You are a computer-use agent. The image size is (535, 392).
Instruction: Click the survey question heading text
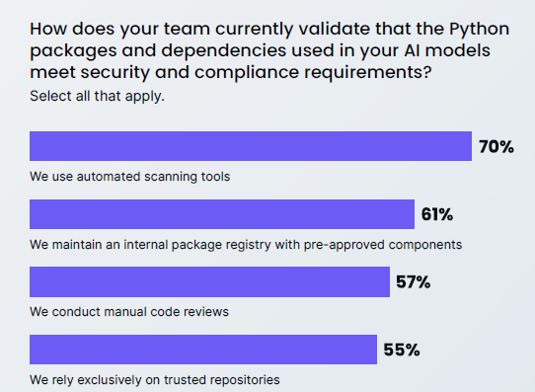tap(269, 50)
